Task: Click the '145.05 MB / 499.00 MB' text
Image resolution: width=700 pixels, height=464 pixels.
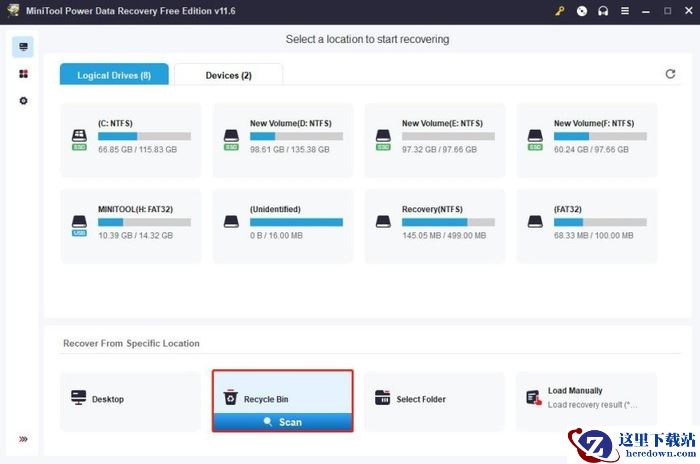Action: [444, 235]
